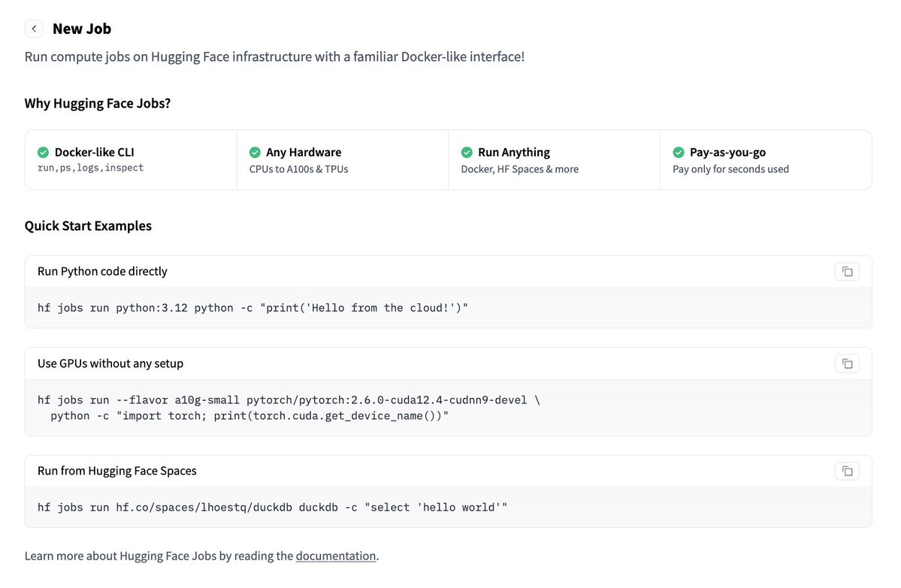This screenshot has width=901, height=588.
Task: Copy the Run Python code directly command
Action: 847,272
